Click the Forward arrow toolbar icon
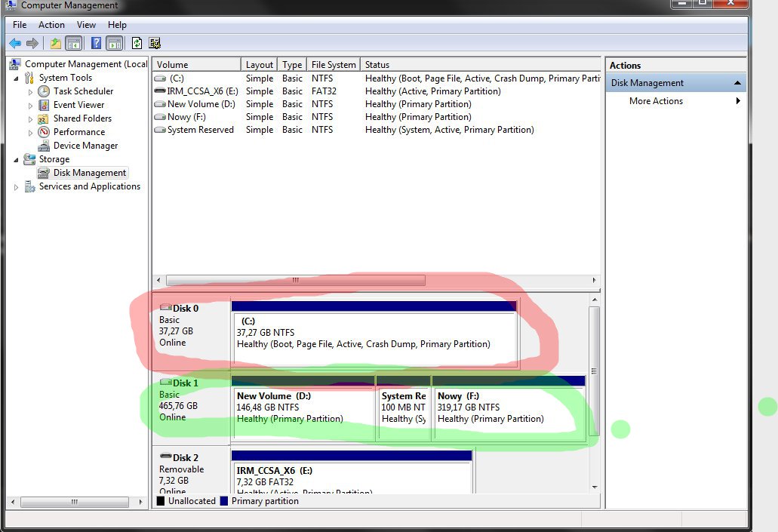 (x=32, y=44)
